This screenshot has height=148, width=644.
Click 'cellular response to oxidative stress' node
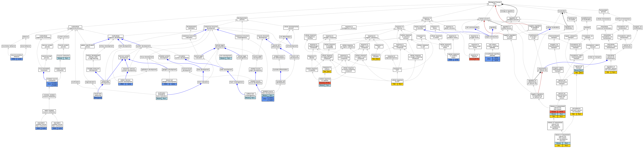click(x=453, y=57)
